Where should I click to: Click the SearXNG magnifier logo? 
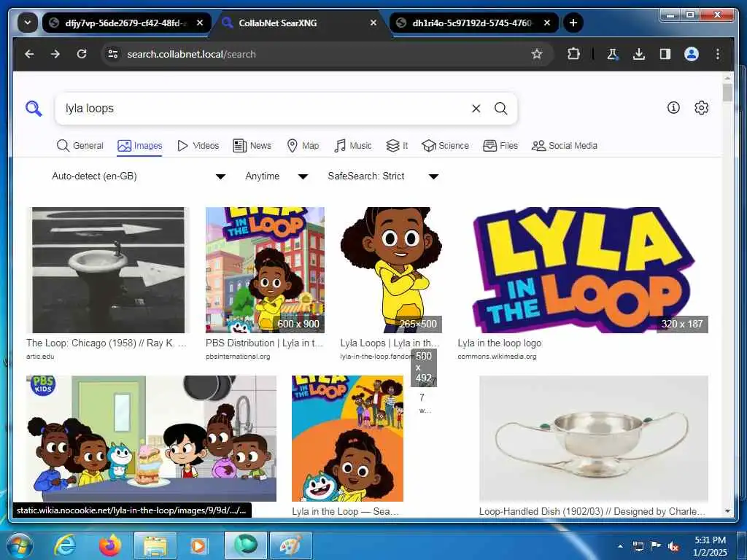[34, 109]
